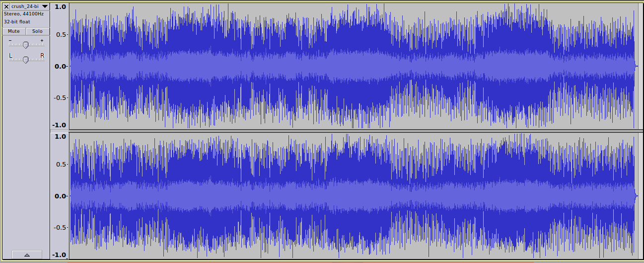Close the crush_24-bi track
This screenshot has width=644, height=263.
[x=6, y=6]
